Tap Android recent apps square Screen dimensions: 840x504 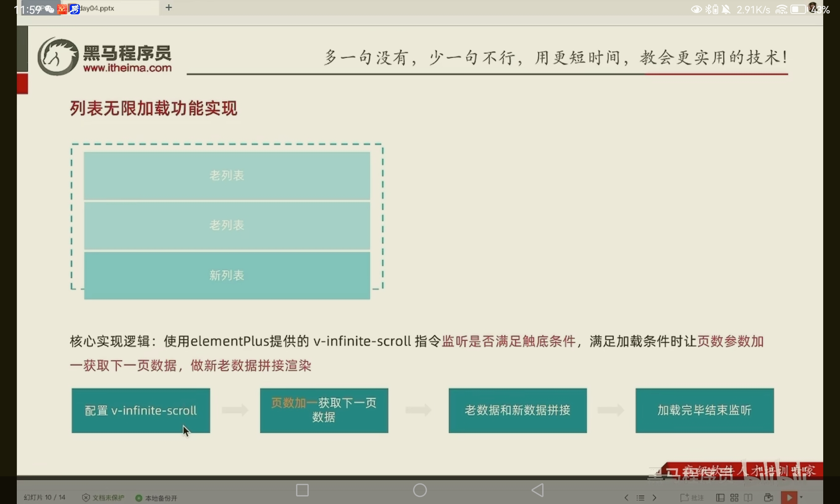pos(302,490)
